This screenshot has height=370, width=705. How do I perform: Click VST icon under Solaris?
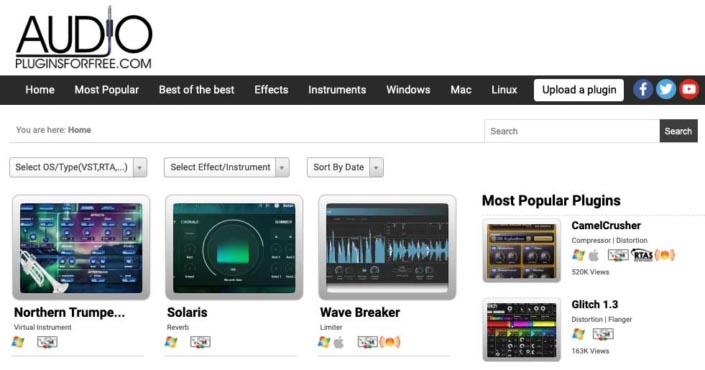point(201,342)
